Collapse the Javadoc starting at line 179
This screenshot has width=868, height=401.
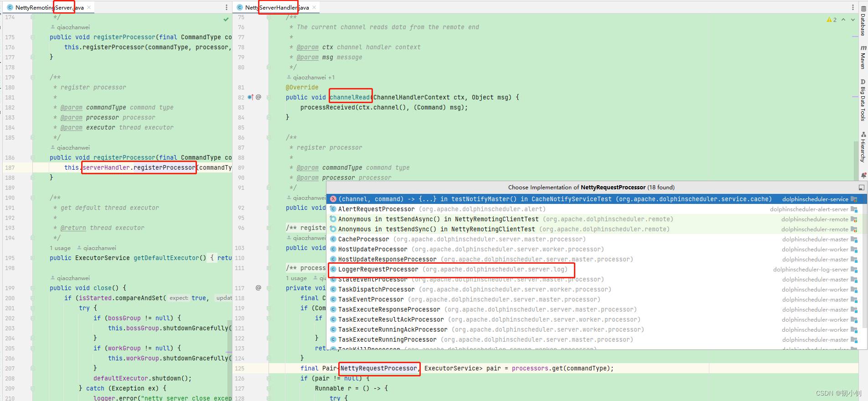[32, 77]
